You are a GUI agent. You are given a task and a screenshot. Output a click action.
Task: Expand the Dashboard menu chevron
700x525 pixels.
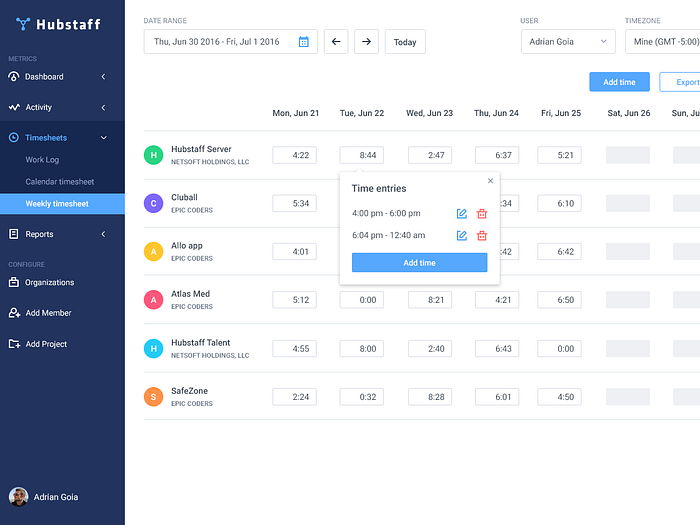[x=104, y=77]
